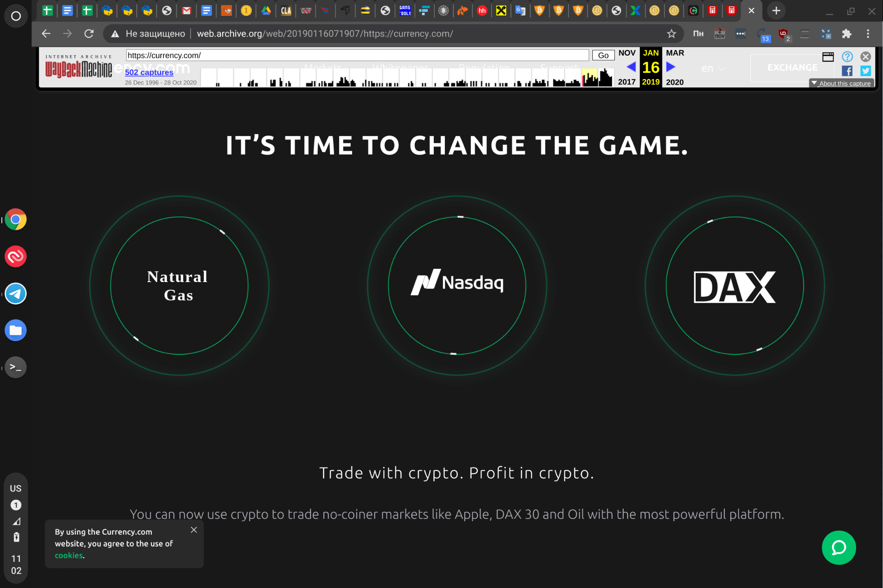The image size is (883, 588).
Task: Click the dark blue three-dots extension icon
Action: coord(741,34)
